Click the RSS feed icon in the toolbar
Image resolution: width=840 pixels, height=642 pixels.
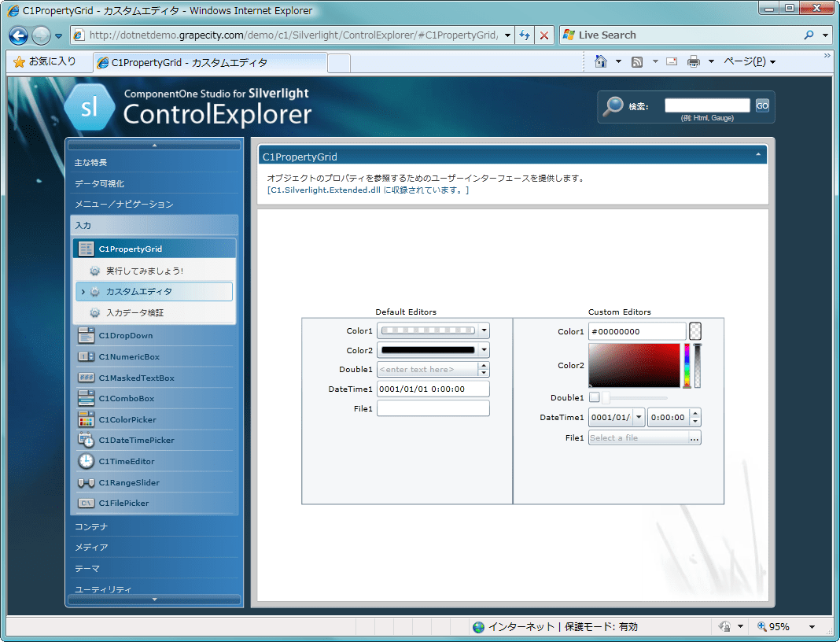(636, 61)
